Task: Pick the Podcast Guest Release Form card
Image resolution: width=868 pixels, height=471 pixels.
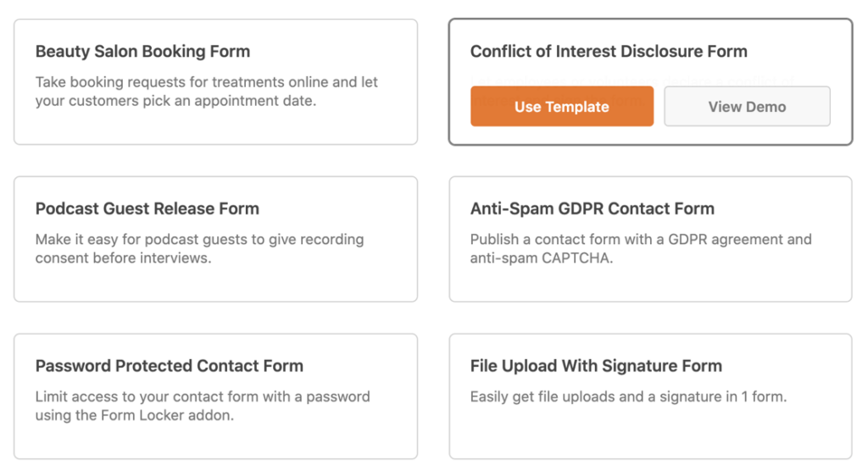Action: point(215,283)
